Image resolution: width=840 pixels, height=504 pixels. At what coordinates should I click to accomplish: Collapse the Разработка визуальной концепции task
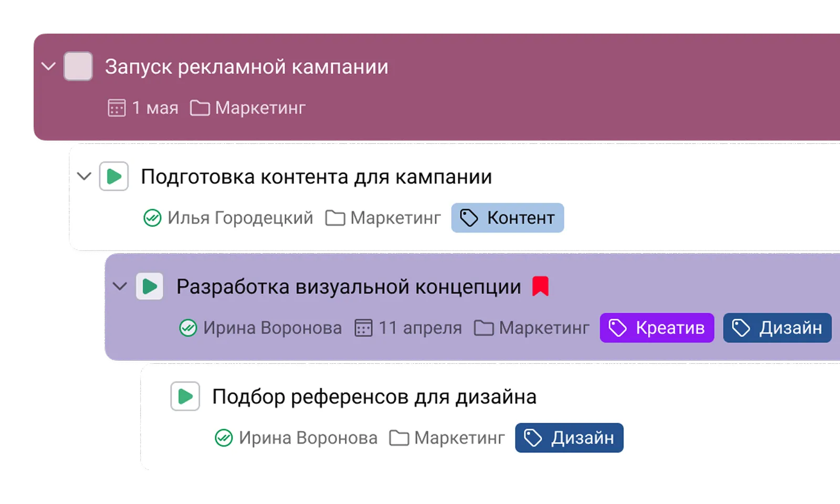(x=119, y=286)
